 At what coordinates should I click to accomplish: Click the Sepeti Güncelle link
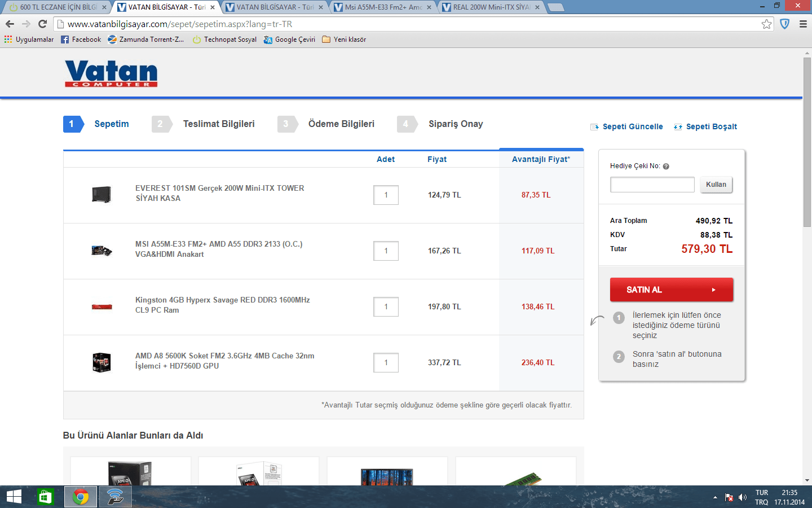(x=626, y=126)
